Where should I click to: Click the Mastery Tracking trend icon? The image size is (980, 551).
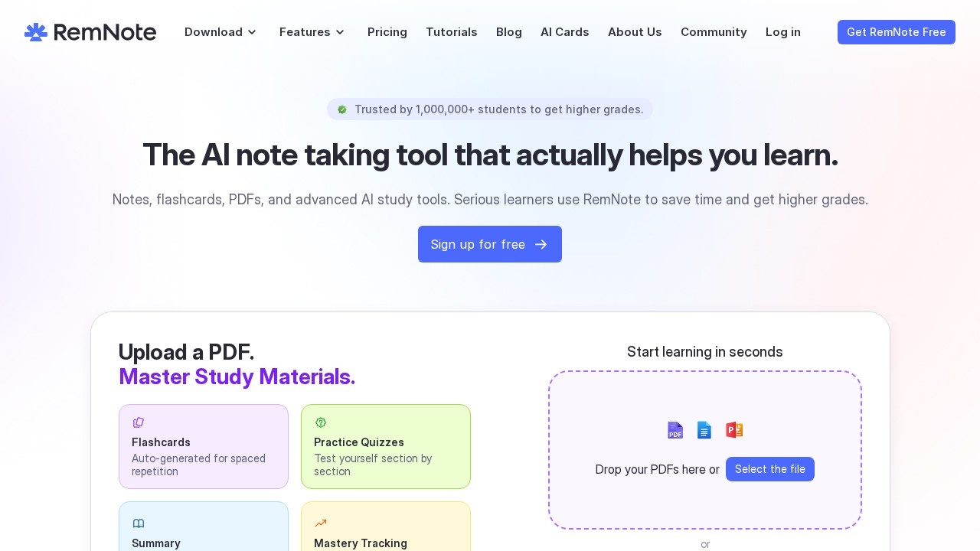click(321, 523)
